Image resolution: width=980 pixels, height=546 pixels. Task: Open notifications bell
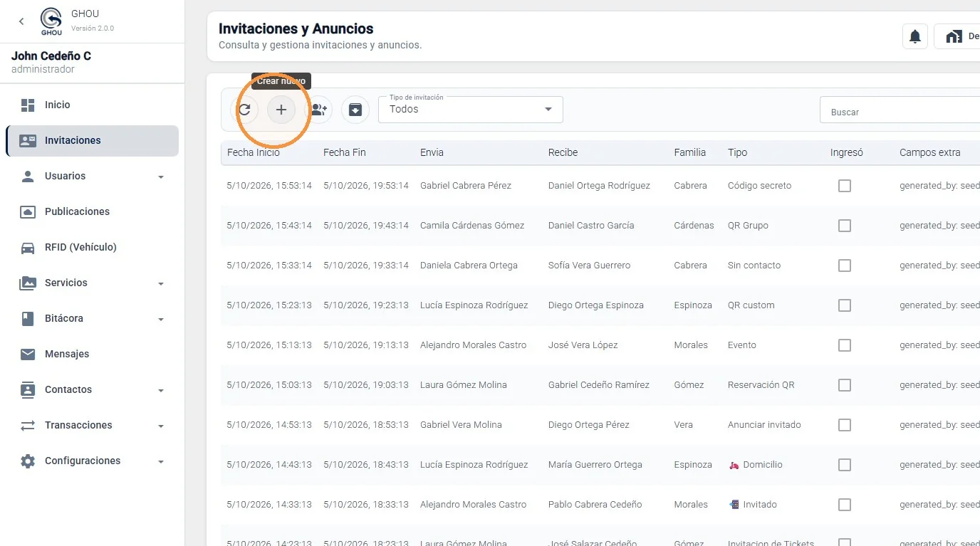pyautogui.click(x=915, y=36)
